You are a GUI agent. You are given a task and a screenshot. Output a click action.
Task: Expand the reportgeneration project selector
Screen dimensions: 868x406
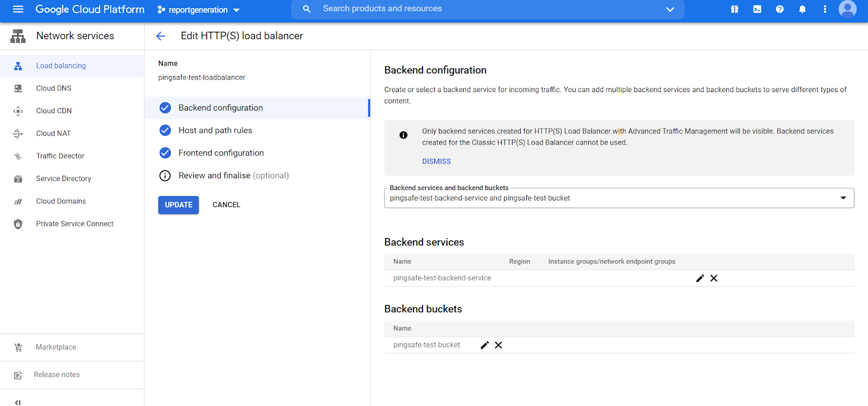(199, 10)
